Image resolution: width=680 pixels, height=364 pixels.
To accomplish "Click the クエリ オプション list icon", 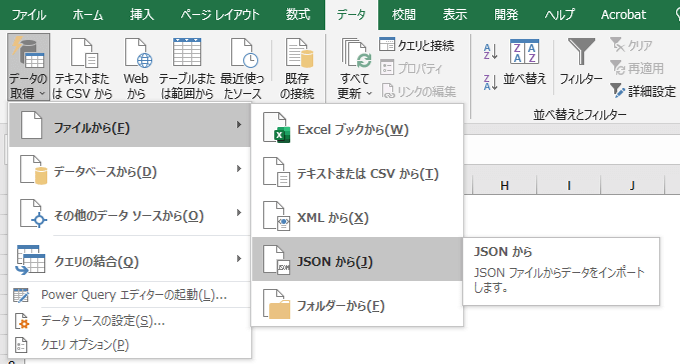I will [x=21, y=345].
